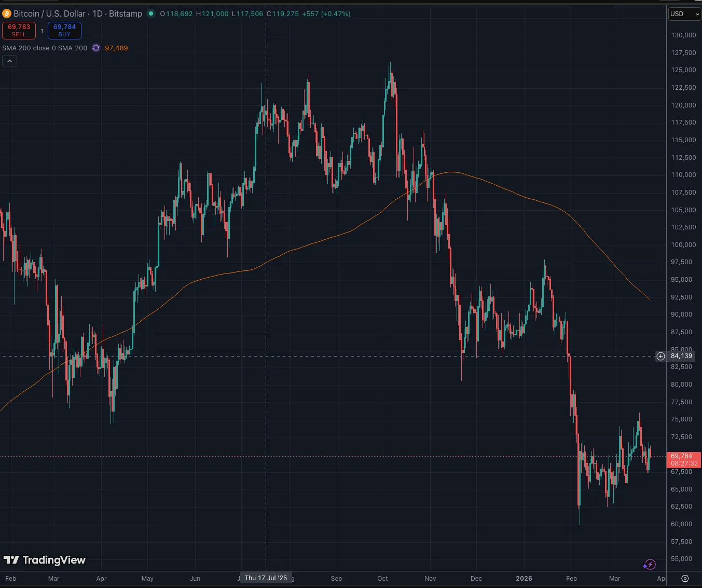Open chart settings with the gear icon
The height and width of the screenshot is (588, 702).
tap(685, 578)
